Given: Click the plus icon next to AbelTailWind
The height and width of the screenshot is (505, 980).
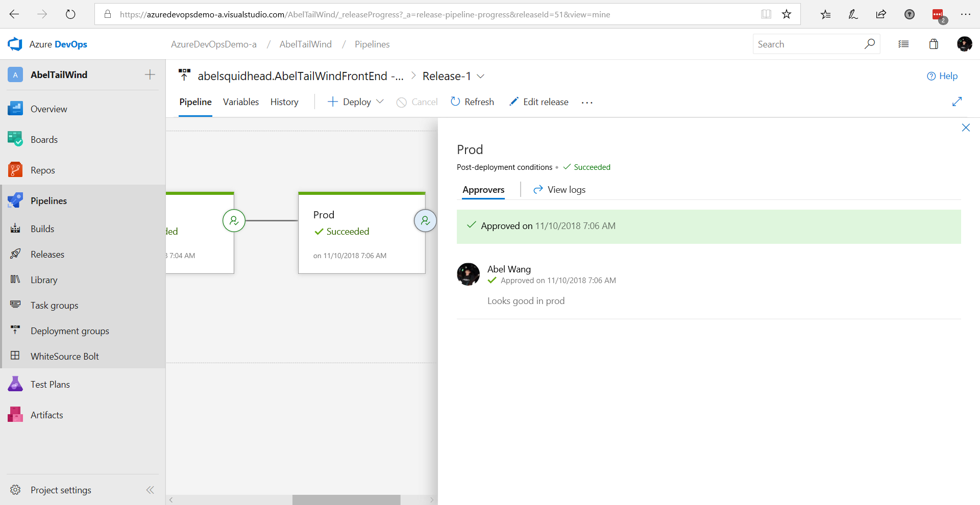Looking at the screenshot, I should 150,75.
